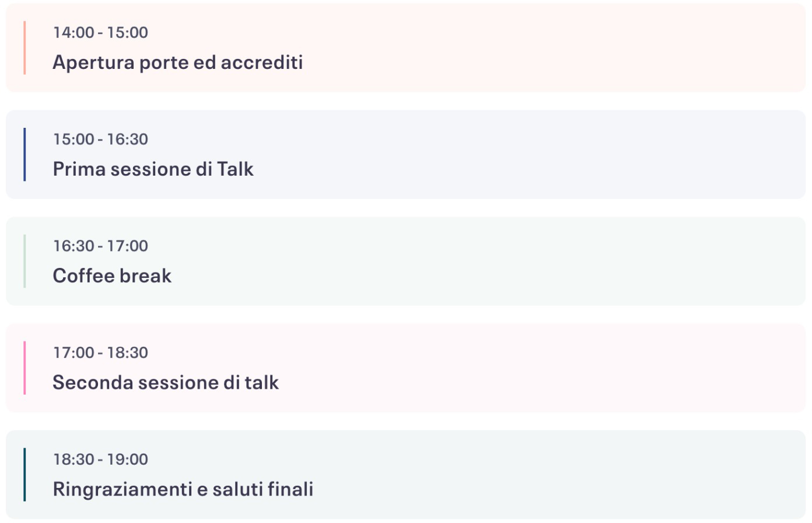Click the orange bar beside Apertura porte
Screen dimensions: 812x523
click(24, 48)
